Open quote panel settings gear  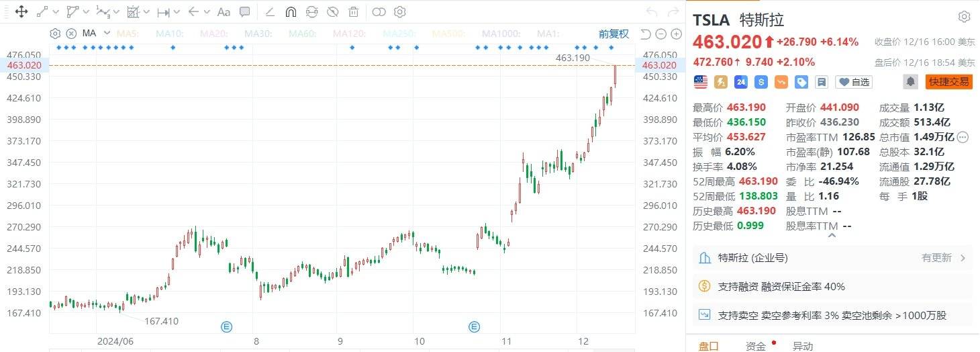click(964, 17)
